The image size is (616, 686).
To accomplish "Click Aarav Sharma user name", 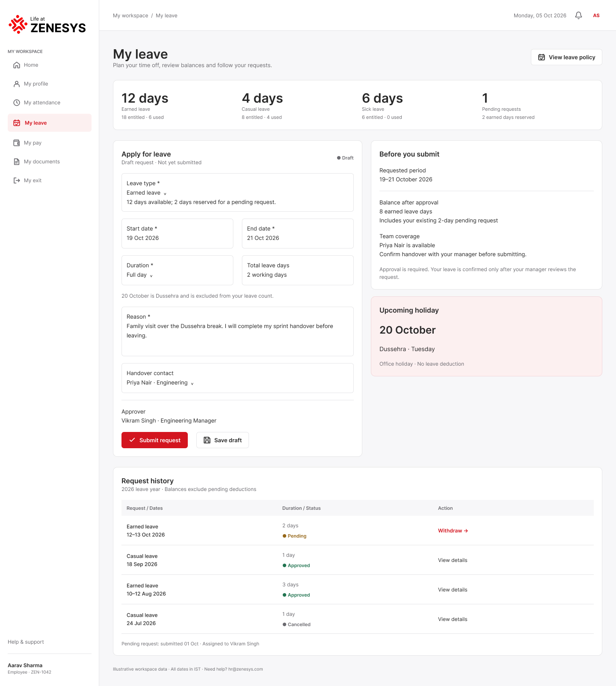I will click(x=25, y=665).
